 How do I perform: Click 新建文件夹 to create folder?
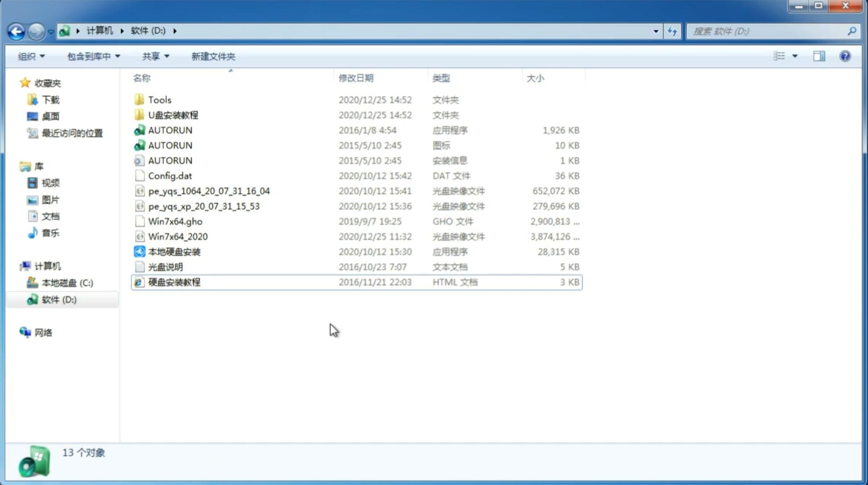click(x=213, y=56)
